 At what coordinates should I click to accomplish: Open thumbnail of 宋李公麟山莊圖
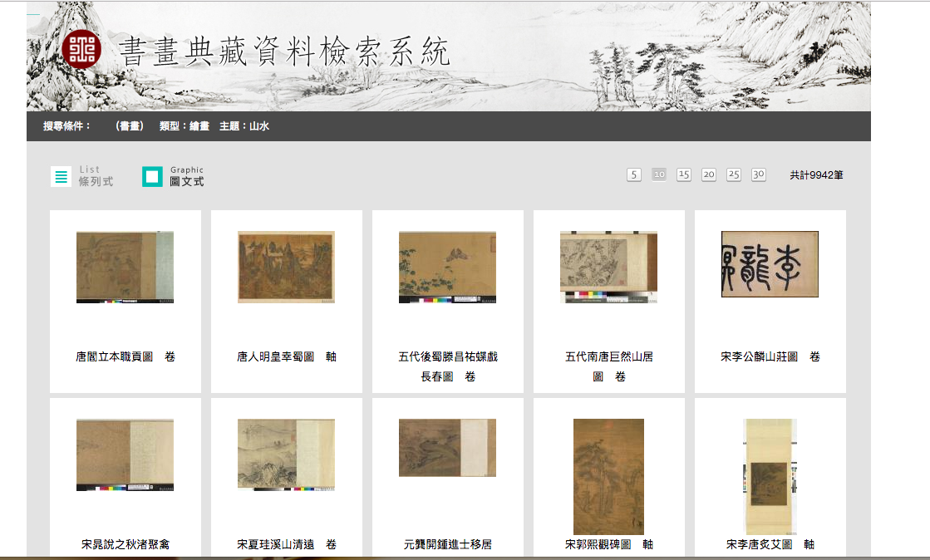(x=770, y=264)
